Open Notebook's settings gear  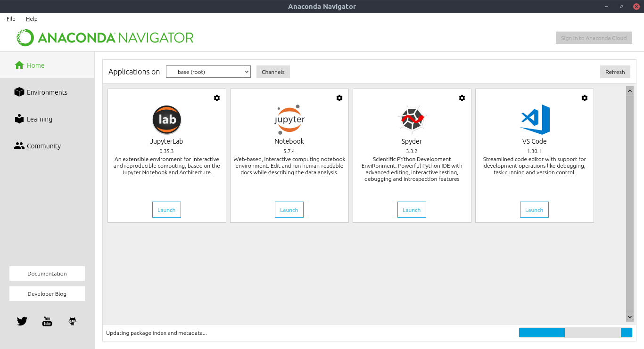[339, 98]
